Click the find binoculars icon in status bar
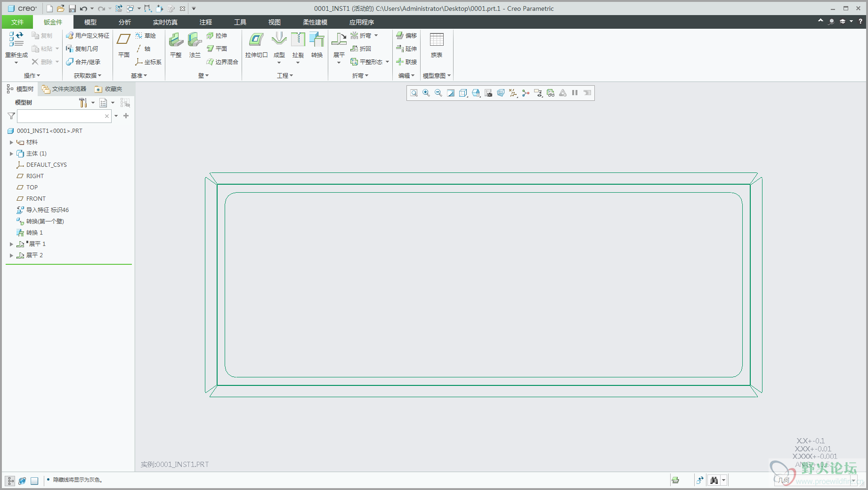 click(714, 480)
